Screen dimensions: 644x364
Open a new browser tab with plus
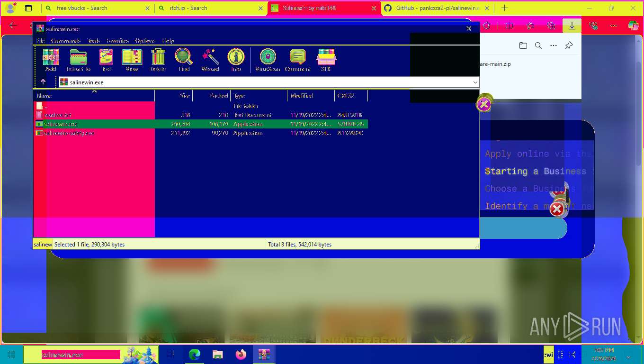tap(504, 8)
